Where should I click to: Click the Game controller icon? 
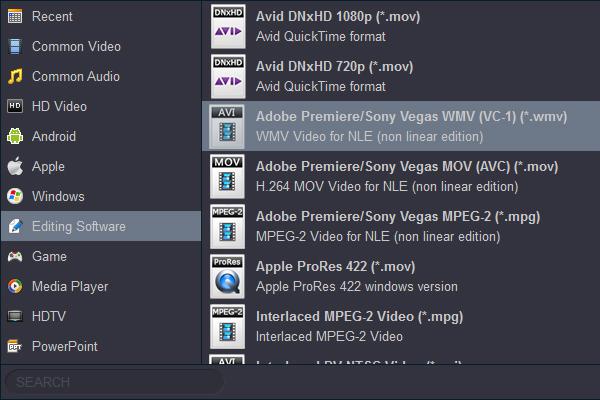click(x=15, y=256)
